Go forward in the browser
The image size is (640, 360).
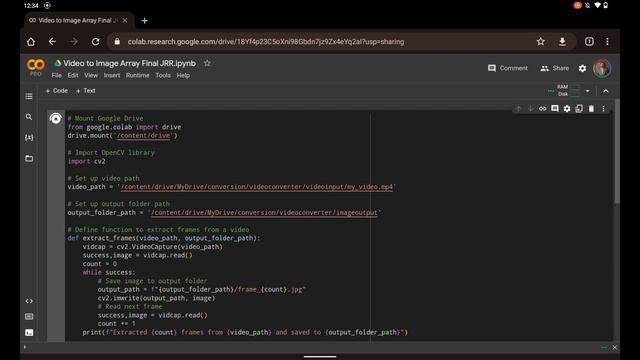(x=73, y=42)
